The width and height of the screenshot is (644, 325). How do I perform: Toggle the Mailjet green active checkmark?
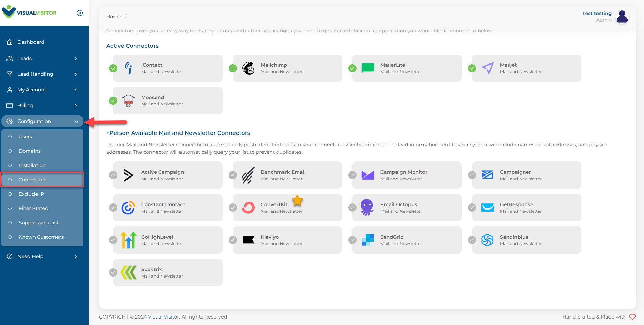point(472,68)
